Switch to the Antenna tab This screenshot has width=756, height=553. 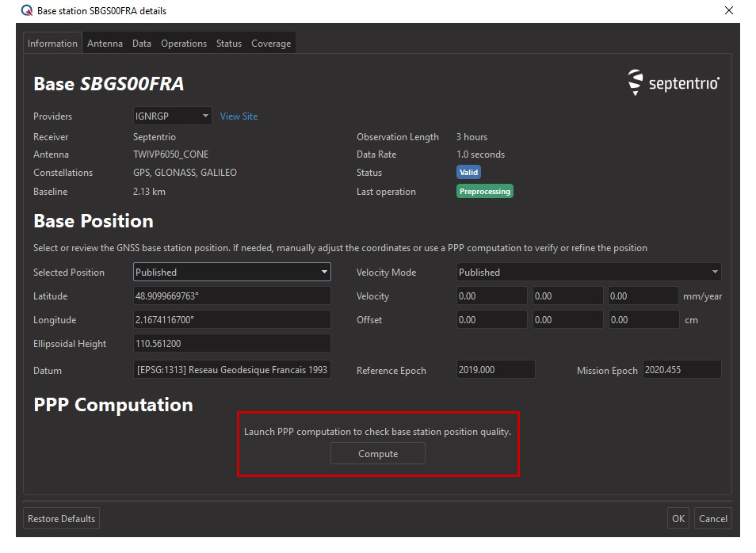coord(105,44)
